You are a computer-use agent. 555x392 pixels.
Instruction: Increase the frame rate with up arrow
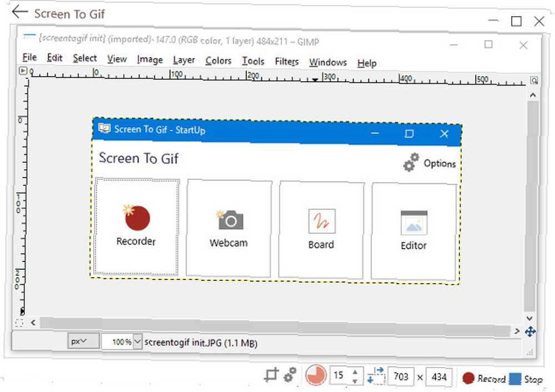point(355,372)
